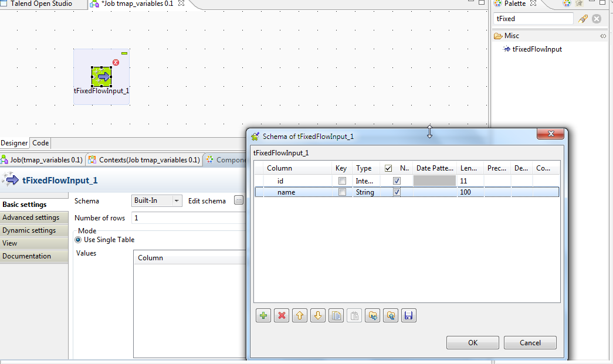Click the palette search field containing tFixed
The image size is (613, 364).
533,19
